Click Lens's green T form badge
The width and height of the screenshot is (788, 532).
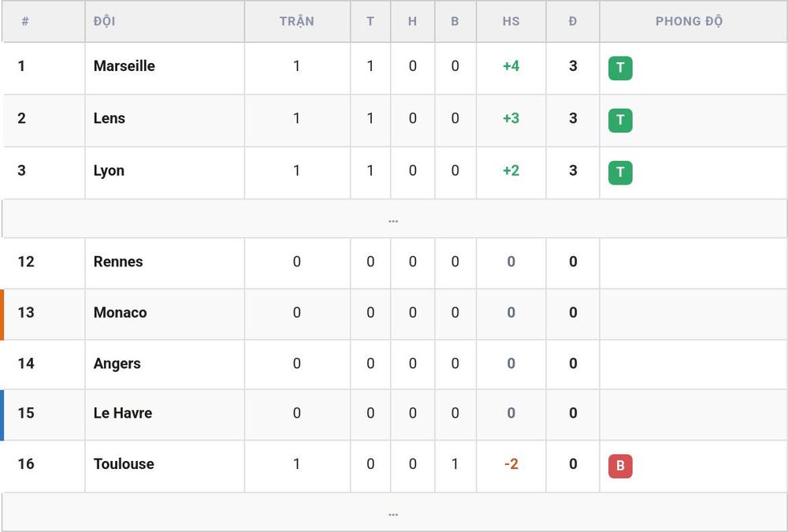(x=620, y=120)
